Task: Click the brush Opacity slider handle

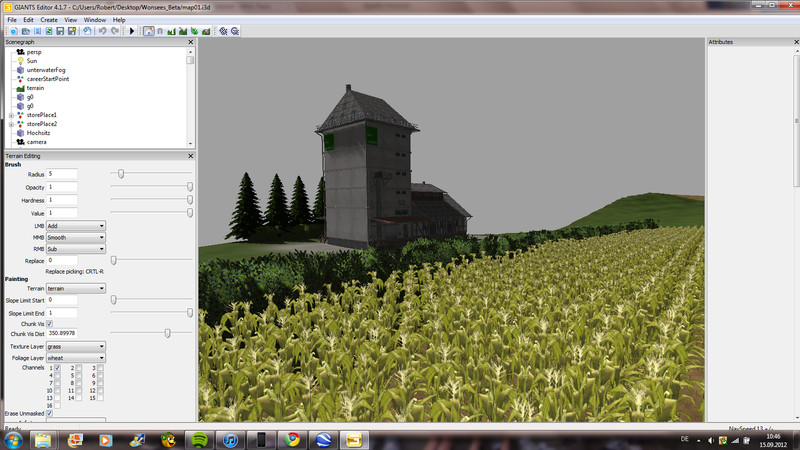Action: tap(190, 187)
